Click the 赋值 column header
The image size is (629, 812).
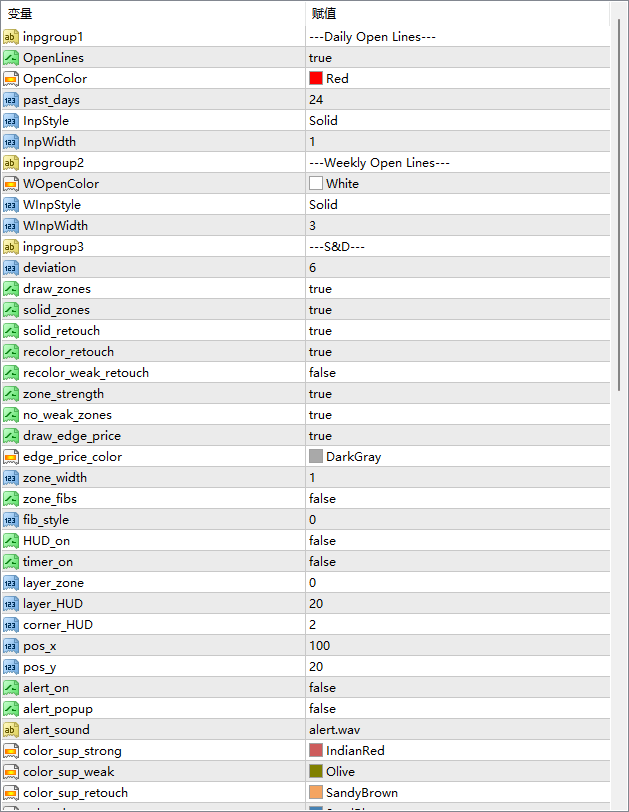pyautogui.click(x=458, y=13)
